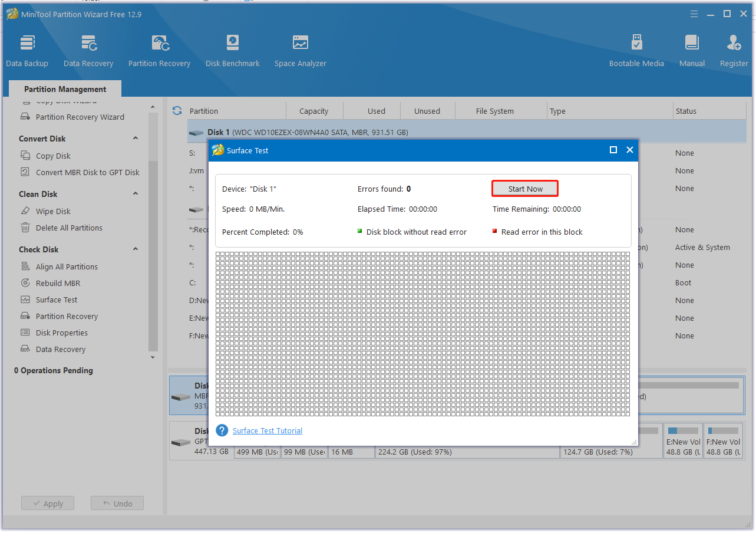The height and width of the screenshot is (533, 756).
Task: Open the Manual
Action: [692, 51]
